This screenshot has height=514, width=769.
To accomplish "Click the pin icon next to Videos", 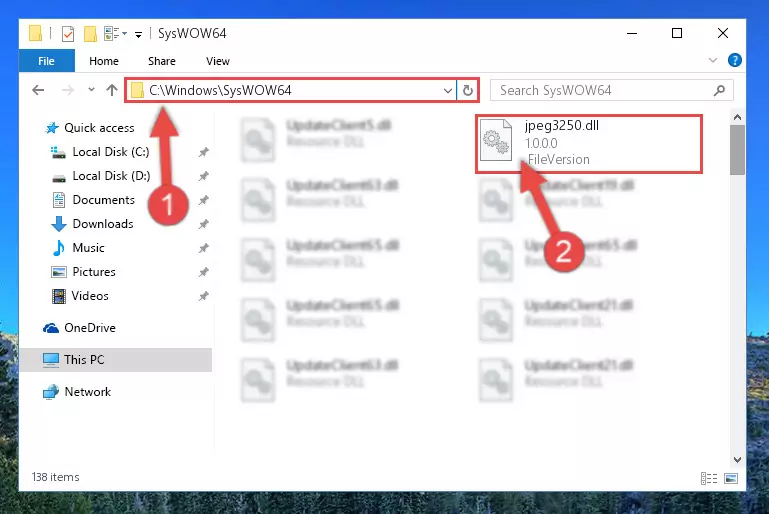I will (204, 296).
